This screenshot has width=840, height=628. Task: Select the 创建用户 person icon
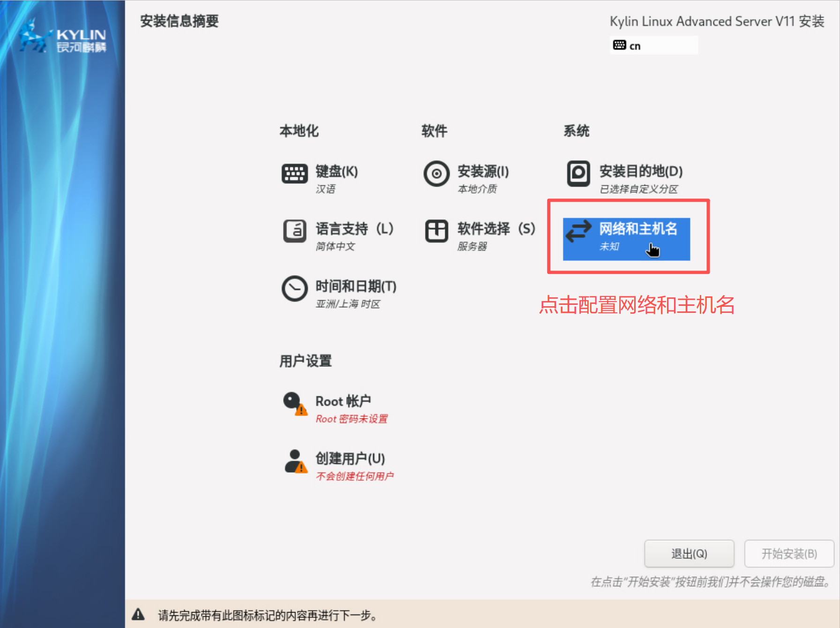pos(295,461)
